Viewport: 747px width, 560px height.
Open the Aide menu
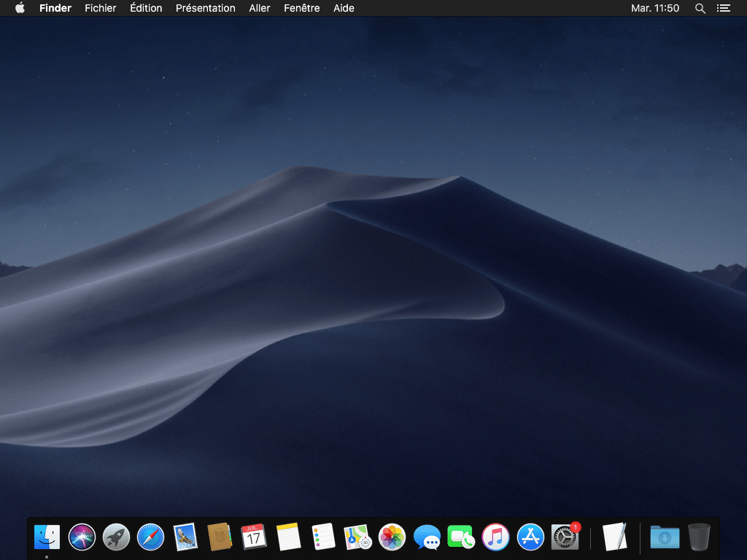(x=344, y=8)
